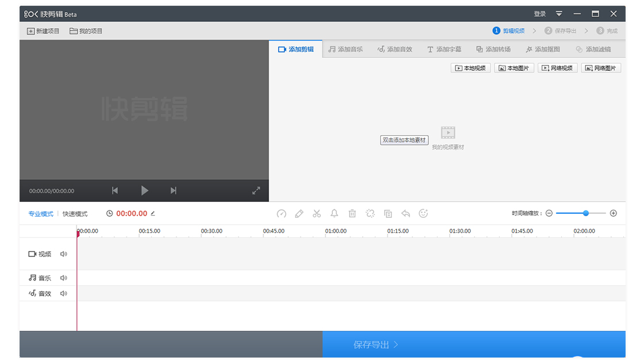Viewport: 644px width, 361px height.
Task: Undo with the curved arrow icon
Action: [406, 214]
